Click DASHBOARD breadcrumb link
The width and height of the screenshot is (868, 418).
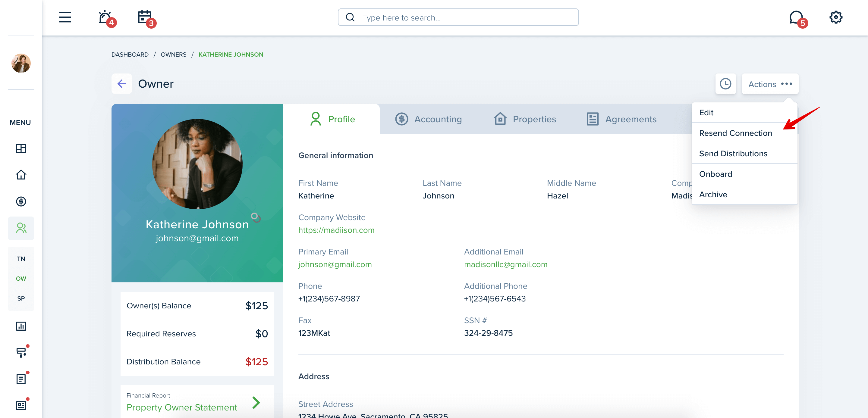[130, 55]
